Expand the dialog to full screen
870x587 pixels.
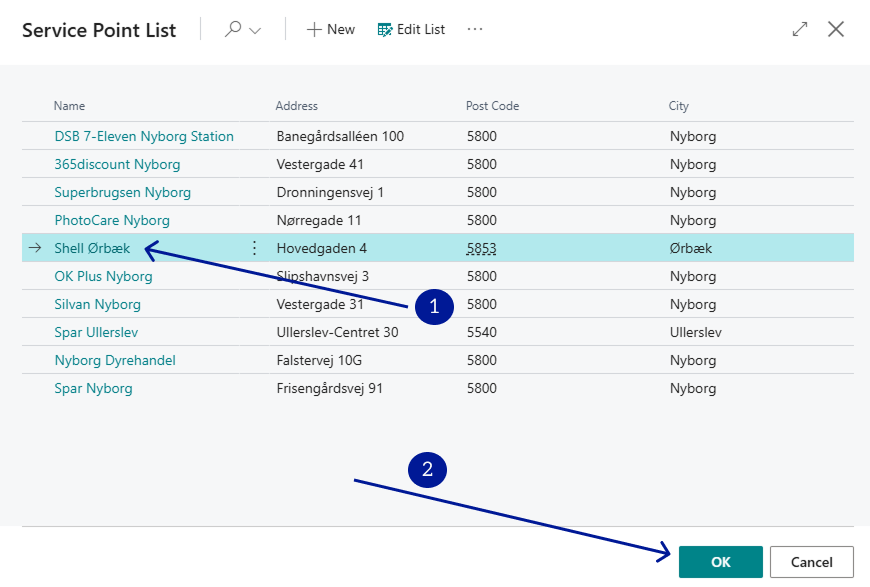[799, 30]
